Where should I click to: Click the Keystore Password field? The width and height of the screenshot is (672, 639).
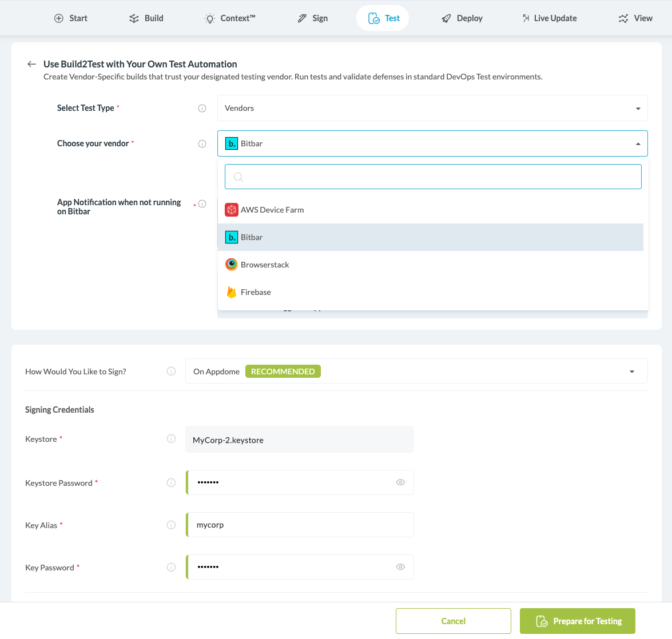pyautogui.click(x=300, y=482)
